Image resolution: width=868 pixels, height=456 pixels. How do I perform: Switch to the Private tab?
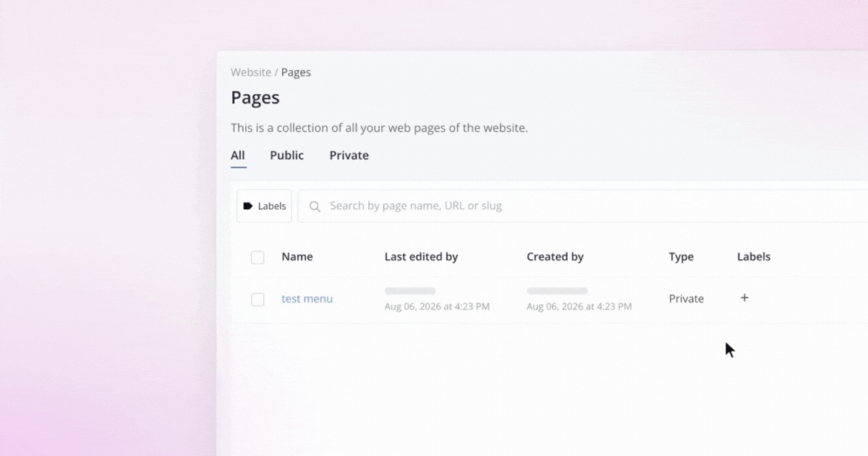tap(349, 156)
